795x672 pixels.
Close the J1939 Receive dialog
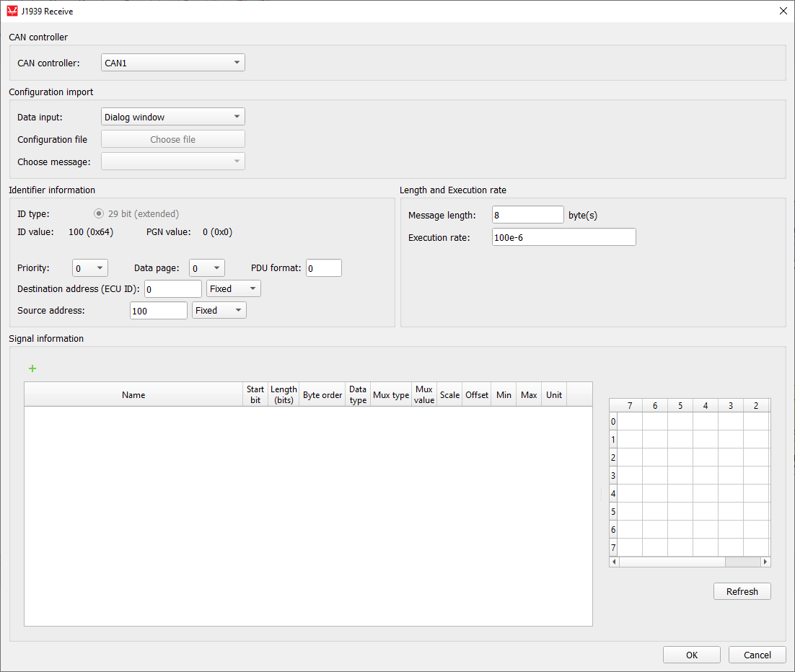783,11
